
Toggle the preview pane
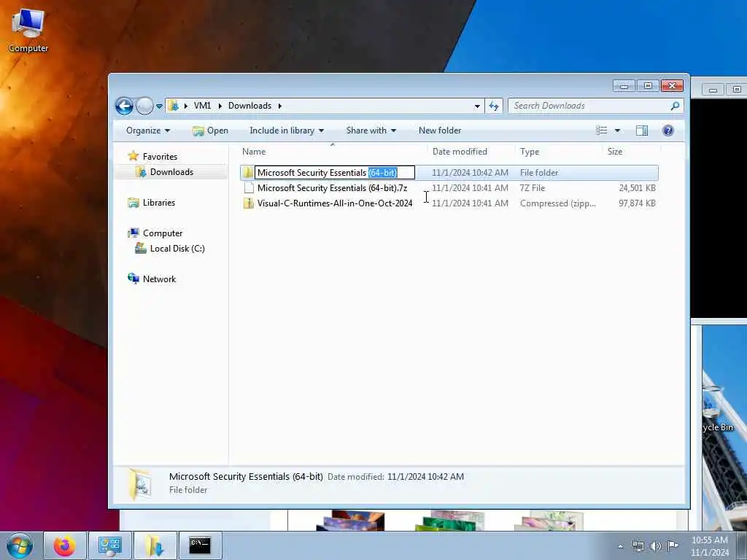642,131
